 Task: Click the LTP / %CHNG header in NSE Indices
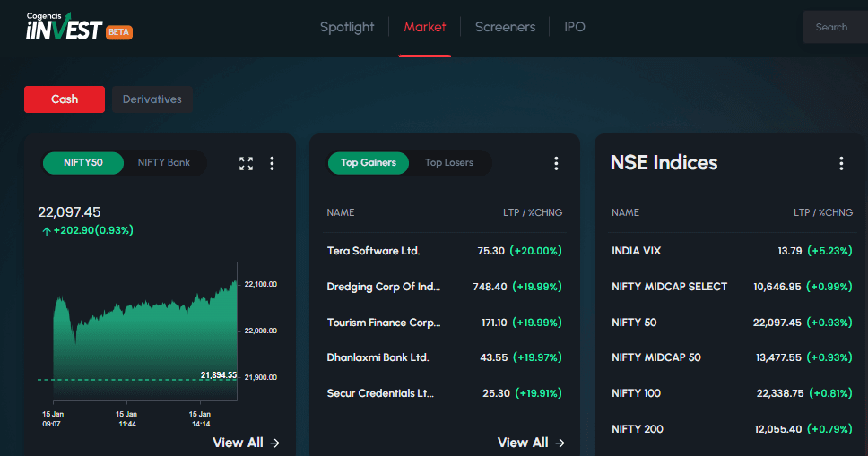[x=823, y=212]
